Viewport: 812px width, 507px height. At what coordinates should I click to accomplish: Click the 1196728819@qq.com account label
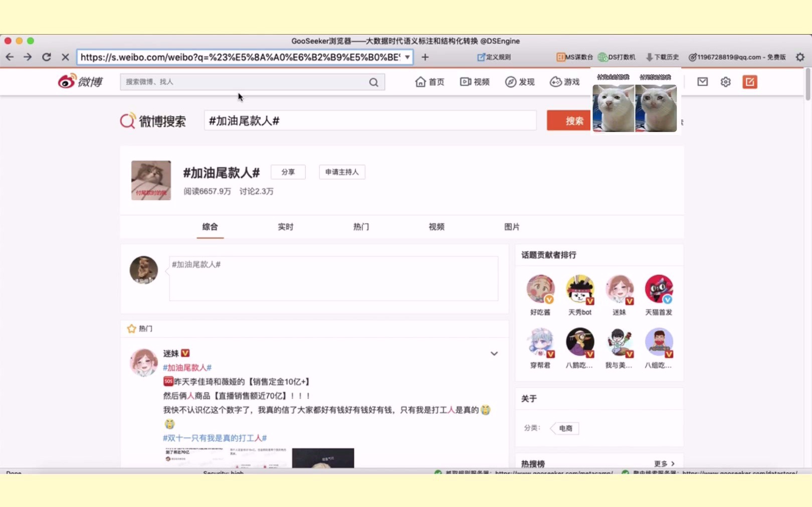[x=737, y=57]
